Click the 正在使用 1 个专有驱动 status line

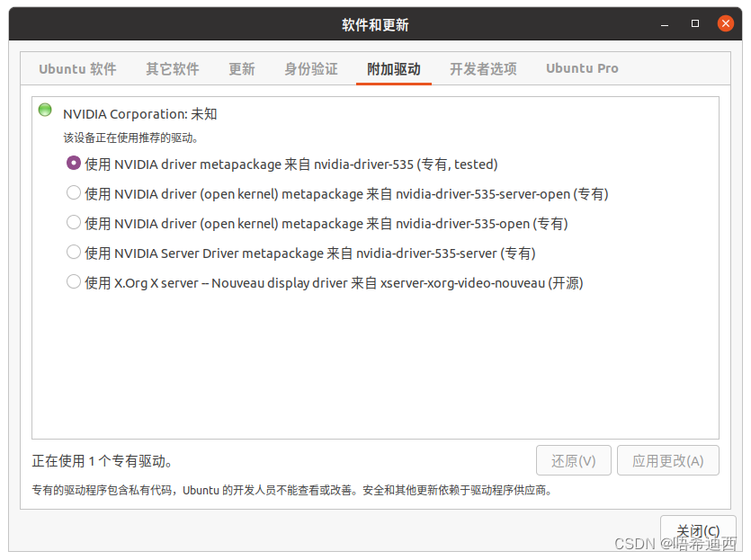102,461
